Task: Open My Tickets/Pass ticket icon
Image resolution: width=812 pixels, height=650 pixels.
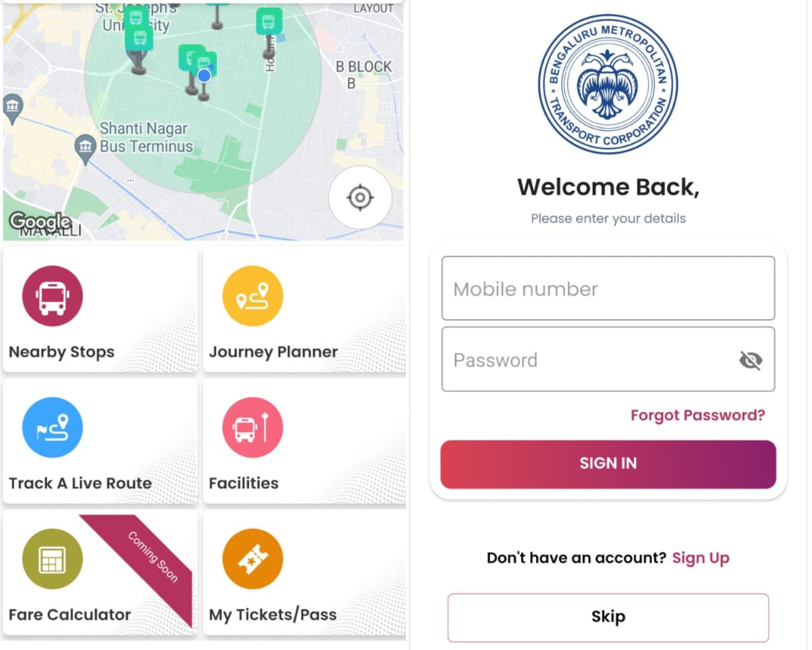Action: coord(253,559)
